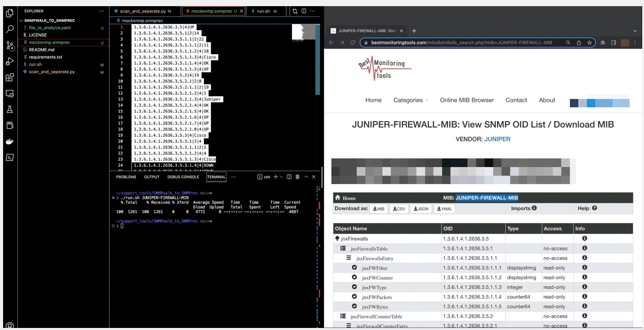The height and width of the screenshot is (330, 644).
Task: Open Source Control view in activity bar
Action: 10,45
